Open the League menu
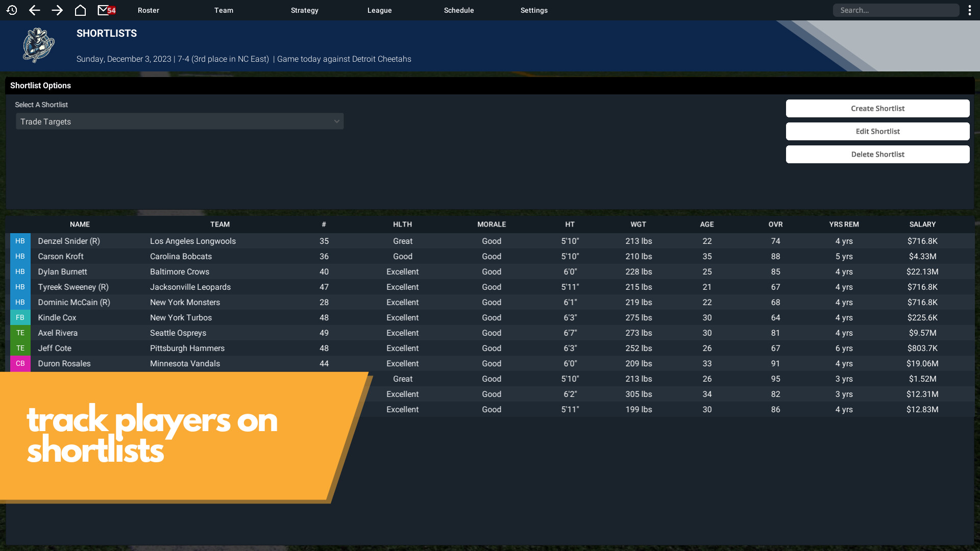This screenshot has width=980, height=551. [x=379, y=10]
